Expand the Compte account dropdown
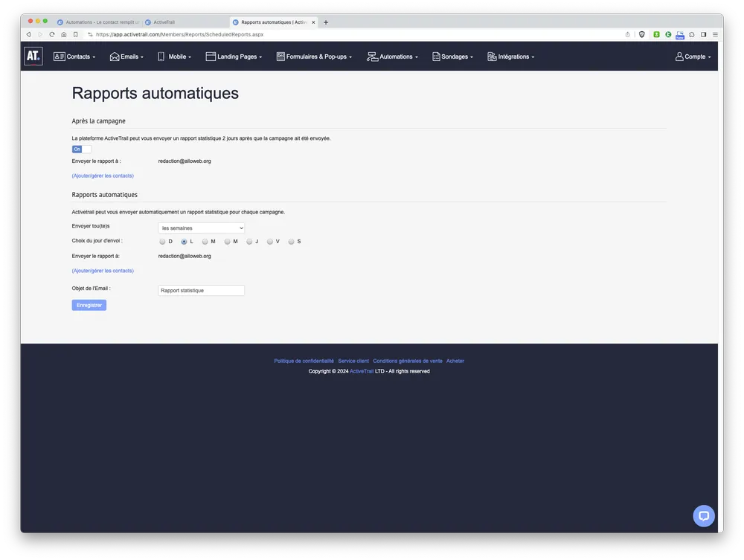 (x=693, y=56)
